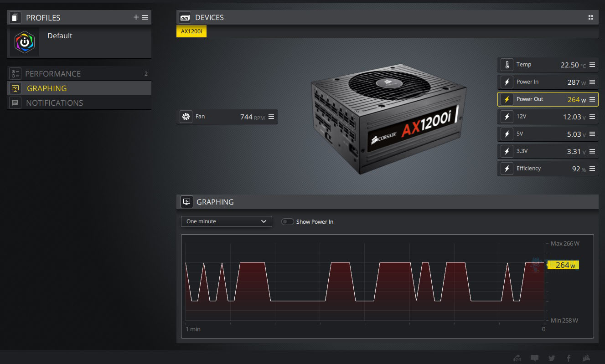The height and width of the screenshot is (364, 605).
Task: Open the Profiles panel hamburger menu
Action: [145, 17]
